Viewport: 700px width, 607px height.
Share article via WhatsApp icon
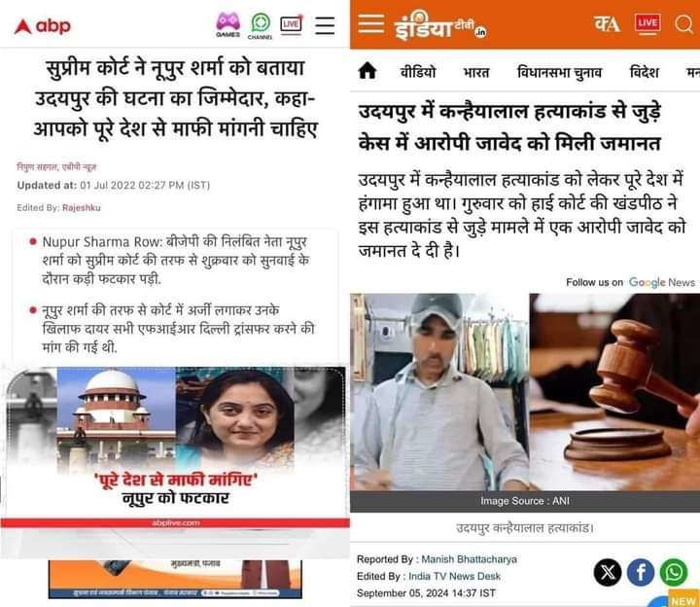point(674,572)
